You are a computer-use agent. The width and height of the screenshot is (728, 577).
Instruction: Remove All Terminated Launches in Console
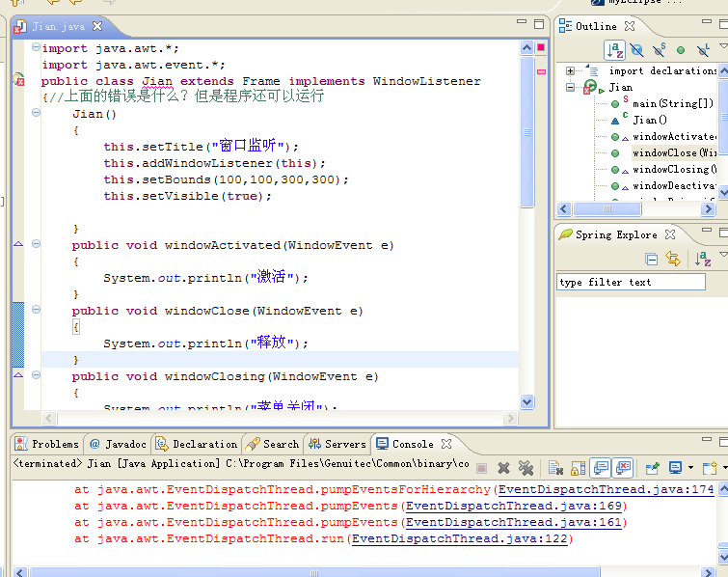[526, 468]
